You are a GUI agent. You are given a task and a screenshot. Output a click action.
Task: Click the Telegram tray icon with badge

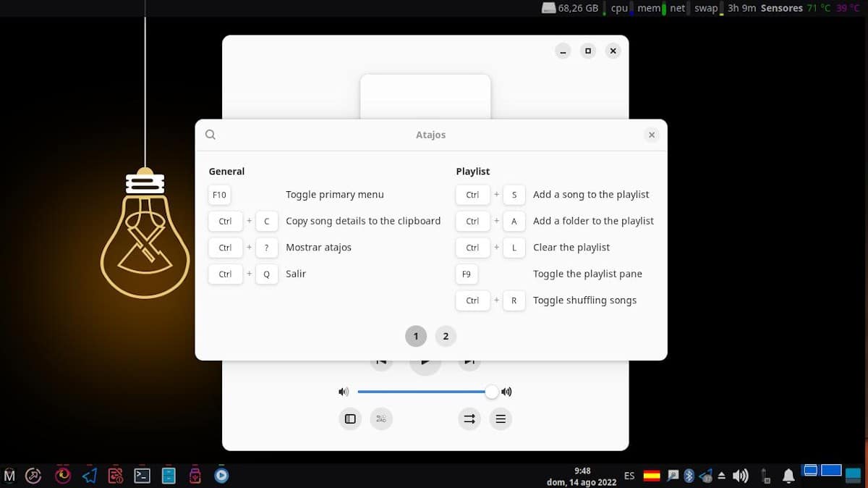click(x=705, y=476)
